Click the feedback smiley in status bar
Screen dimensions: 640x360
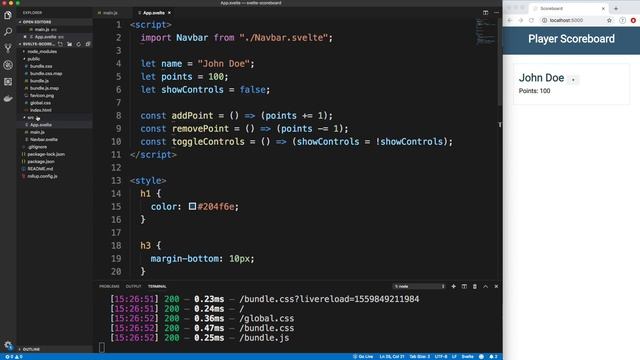[x=481, y=357]
